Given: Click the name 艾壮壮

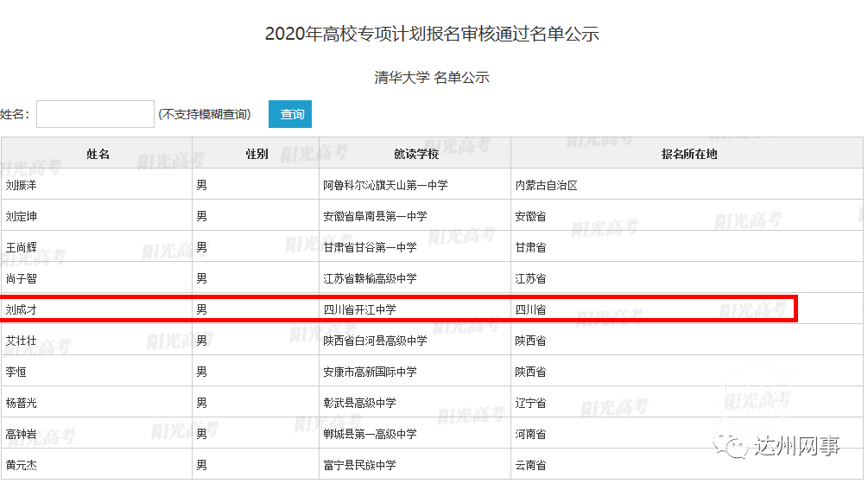Looking at the screenshot, I should click(x=21, y=341).
